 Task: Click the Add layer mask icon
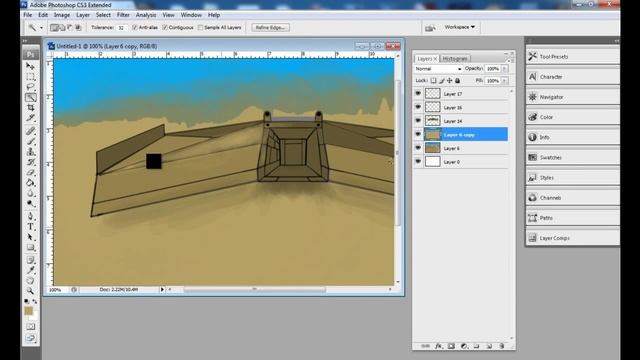click(451, 346)
